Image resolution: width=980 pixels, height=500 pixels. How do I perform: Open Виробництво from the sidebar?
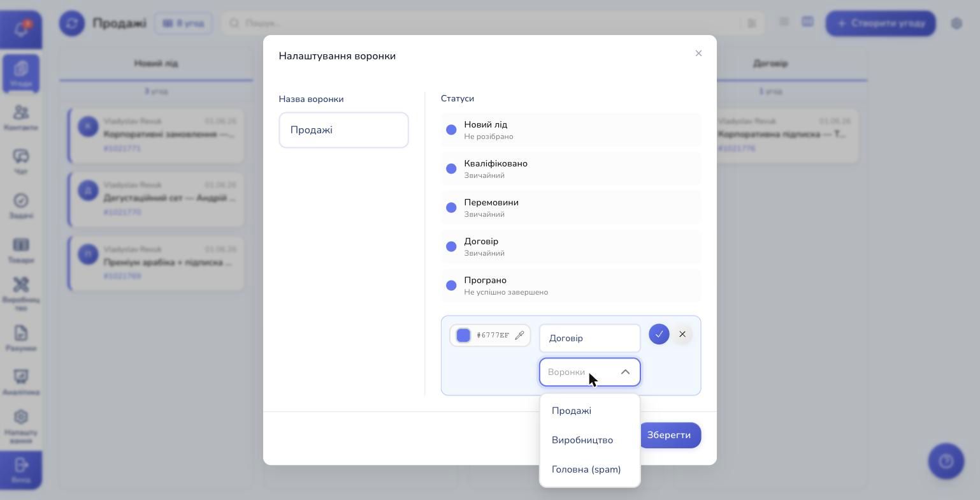pyautogui.click(x=21, y=294)
